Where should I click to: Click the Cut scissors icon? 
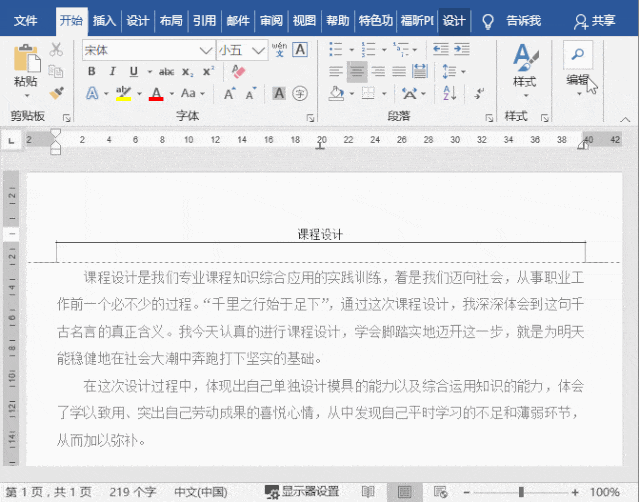click(56, 49)
